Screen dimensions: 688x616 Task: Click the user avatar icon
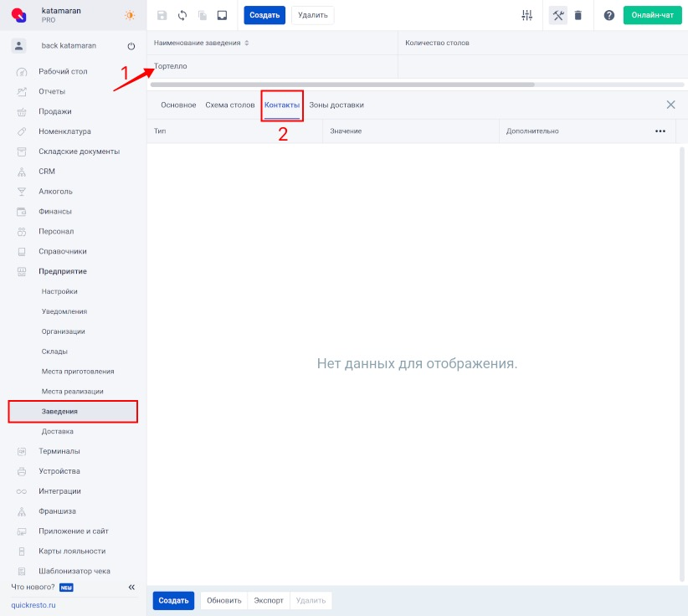click(19, 46)
